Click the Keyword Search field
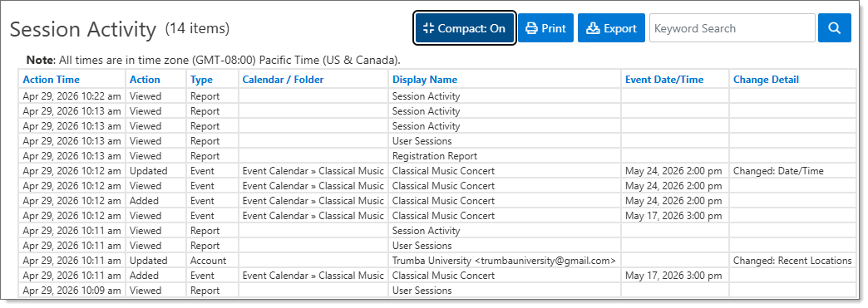Viewport: 868px width, 308px height. (732, 28)
